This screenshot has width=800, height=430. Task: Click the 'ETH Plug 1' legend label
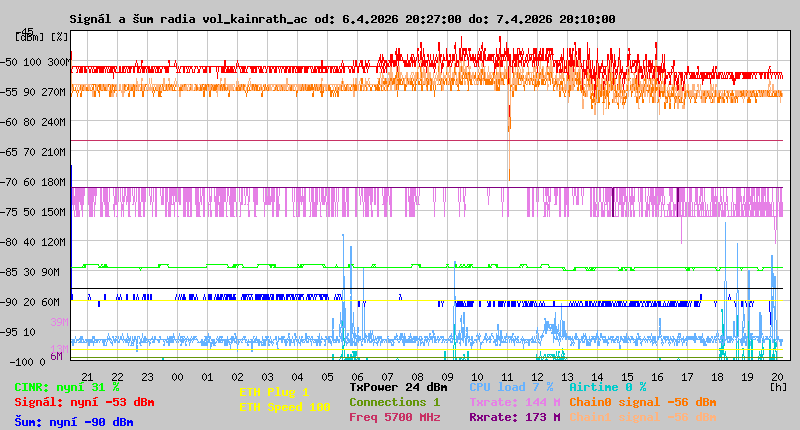[274, 392]
